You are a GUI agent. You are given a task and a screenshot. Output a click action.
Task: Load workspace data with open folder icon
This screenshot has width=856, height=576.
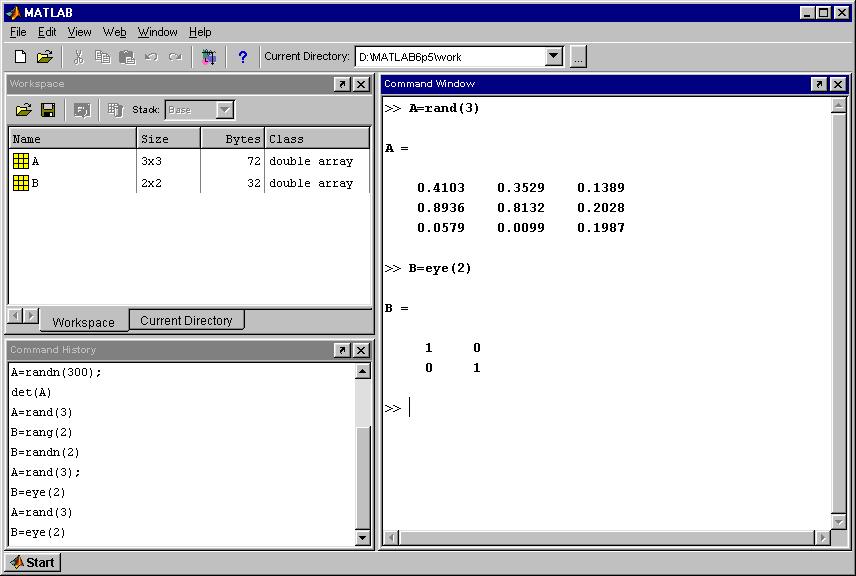tap(23, 110)
